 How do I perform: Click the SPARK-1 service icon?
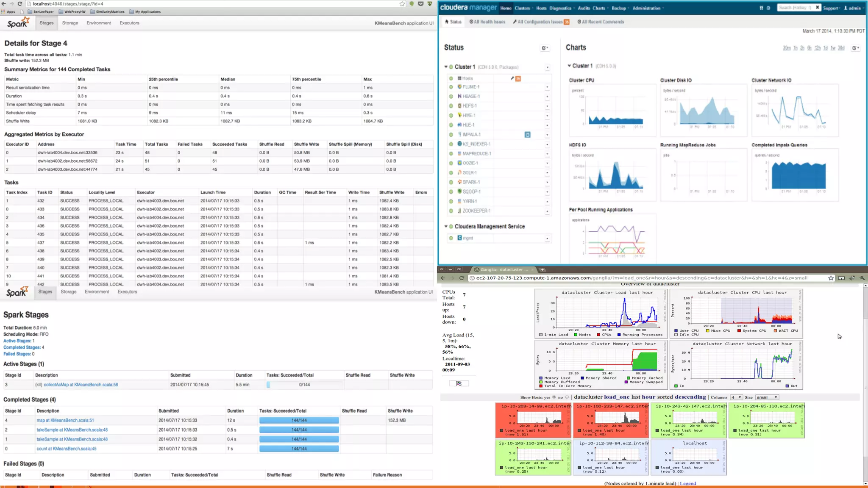459,182
